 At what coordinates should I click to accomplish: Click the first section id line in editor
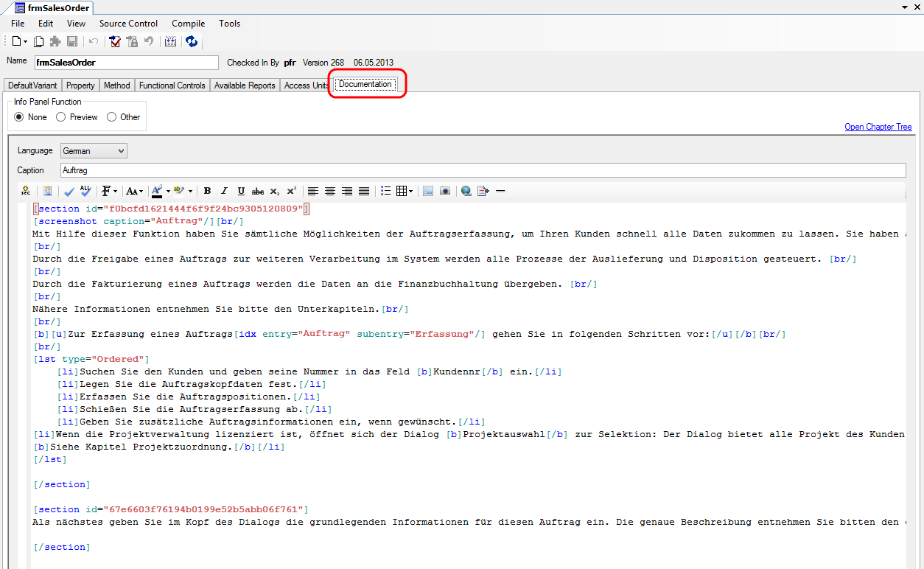pos(171,209)
